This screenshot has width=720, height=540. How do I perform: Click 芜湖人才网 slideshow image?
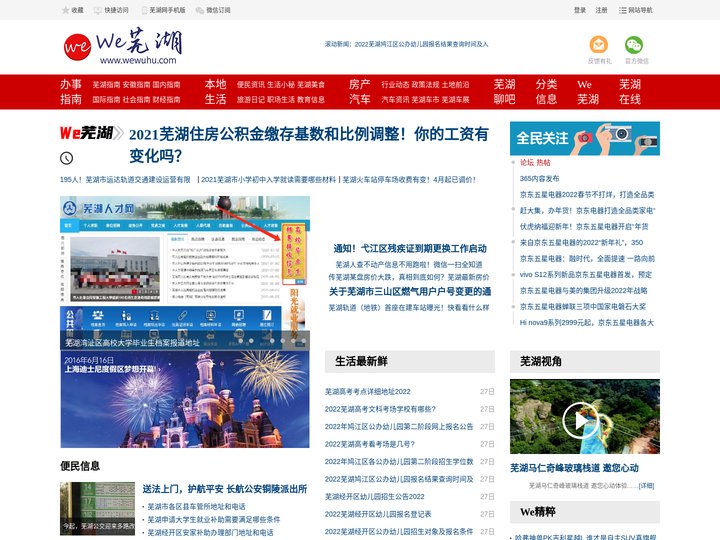185,273
